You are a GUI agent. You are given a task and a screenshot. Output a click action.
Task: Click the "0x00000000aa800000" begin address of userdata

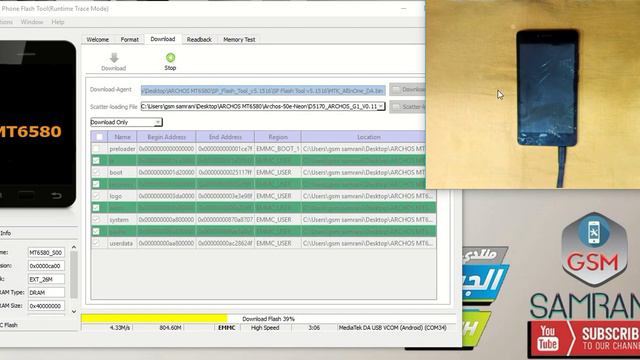click(x=167, y=243)
